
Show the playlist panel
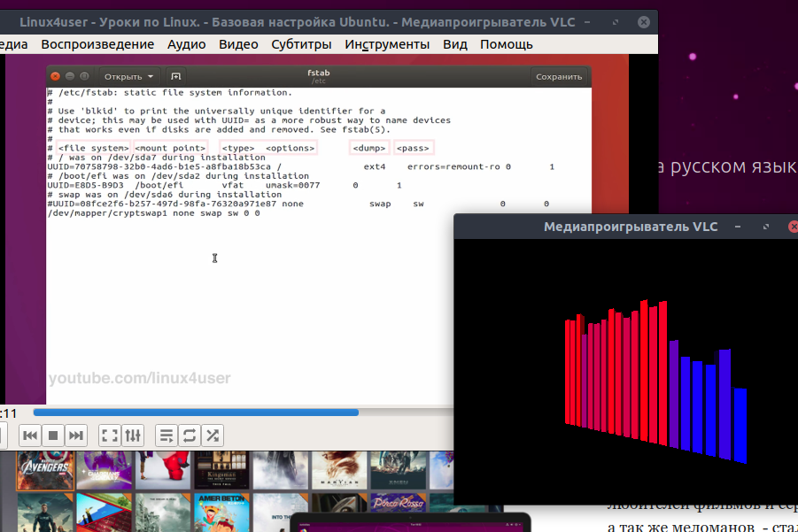pos(166,435)
